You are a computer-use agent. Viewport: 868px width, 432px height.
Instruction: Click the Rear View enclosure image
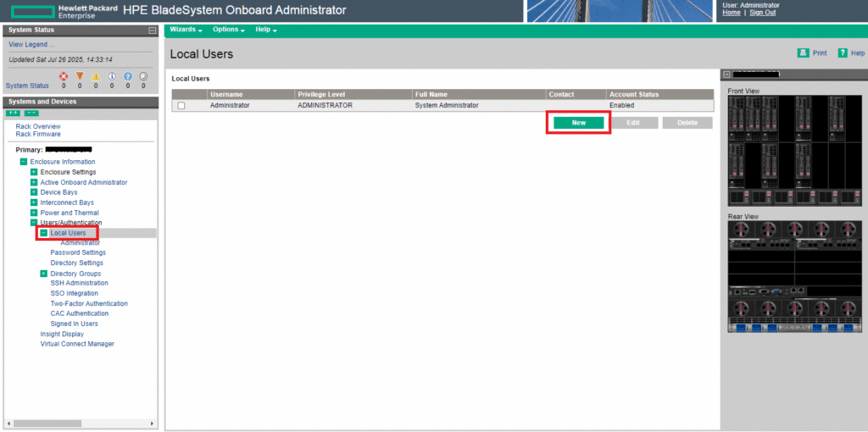(x=795, y=277)
